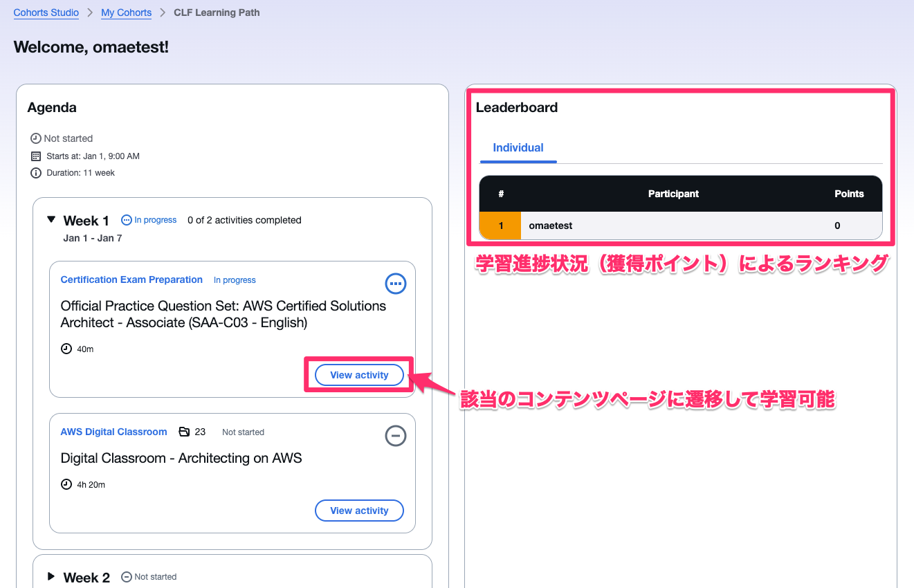The image size is (914, 588).
Task: Click the calendar icon beside Starts at
Action: click(x=36, y=156)
